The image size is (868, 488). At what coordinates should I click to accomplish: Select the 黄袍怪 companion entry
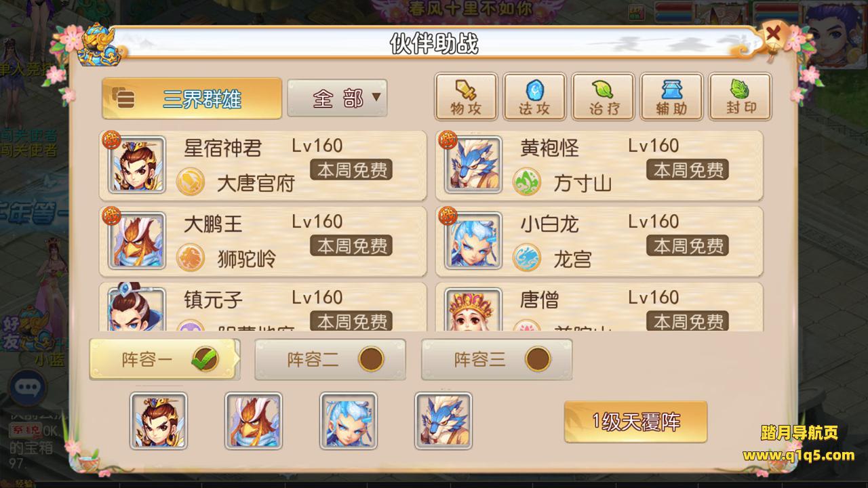599,165
